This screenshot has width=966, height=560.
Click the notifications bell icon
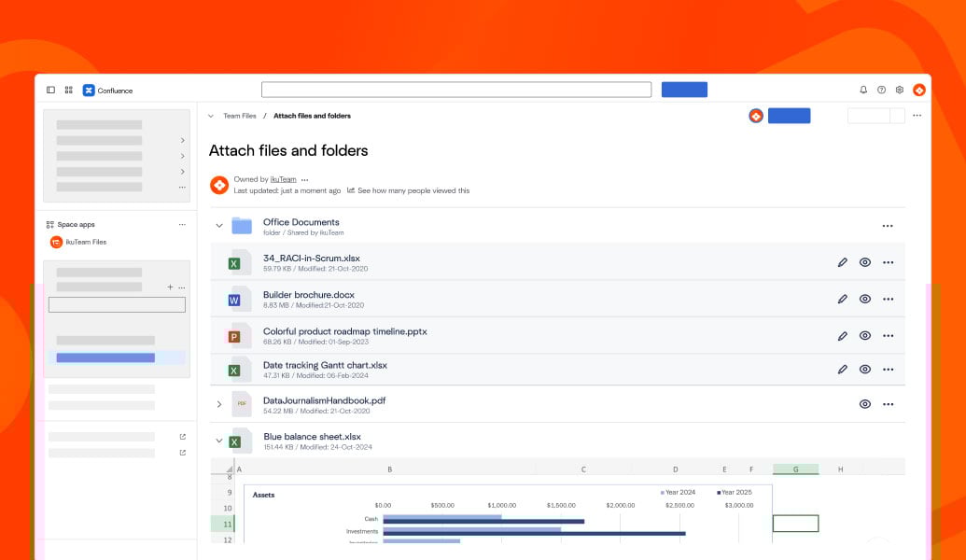point(863,90)
